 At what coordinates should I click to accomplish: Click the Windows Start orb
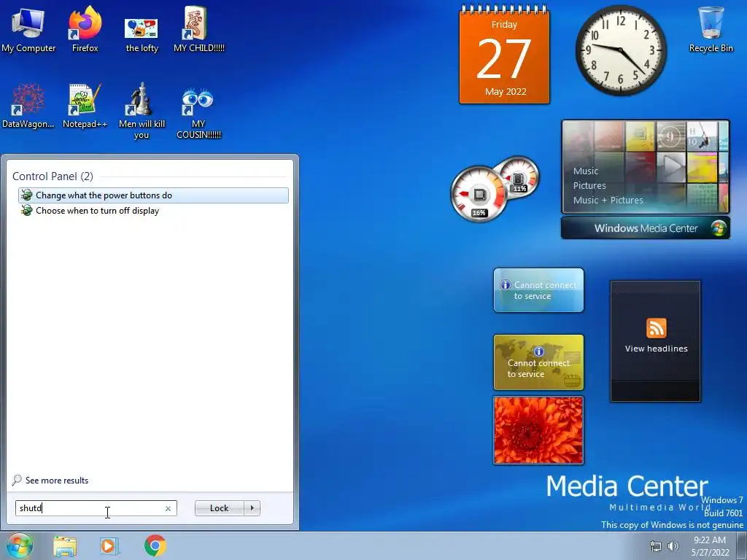(19, 546)
